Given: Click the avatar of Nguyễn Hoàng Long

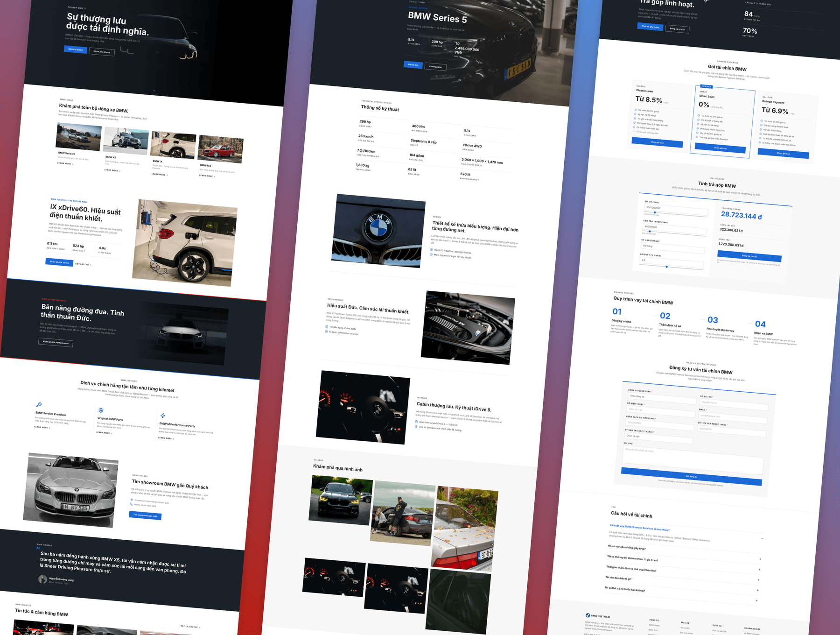Looking at the screenshot, I should pos(42,579).
